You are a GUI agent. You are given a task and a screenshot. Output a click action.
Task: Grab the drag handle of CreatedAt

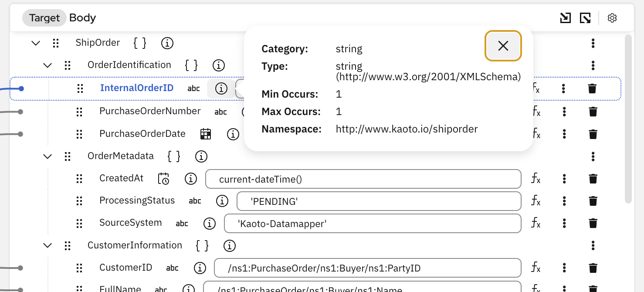79,178
